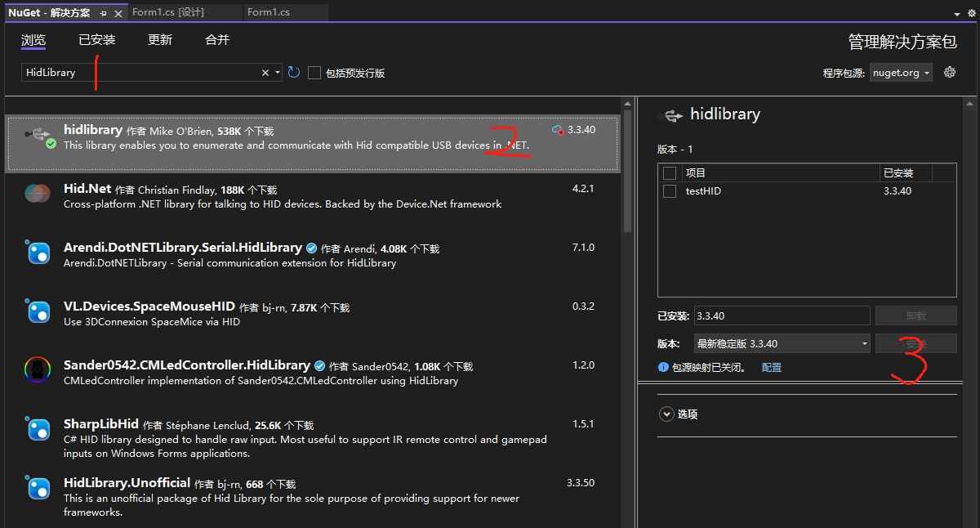Open the search history dropdown arrow

[x=278, y=73]
